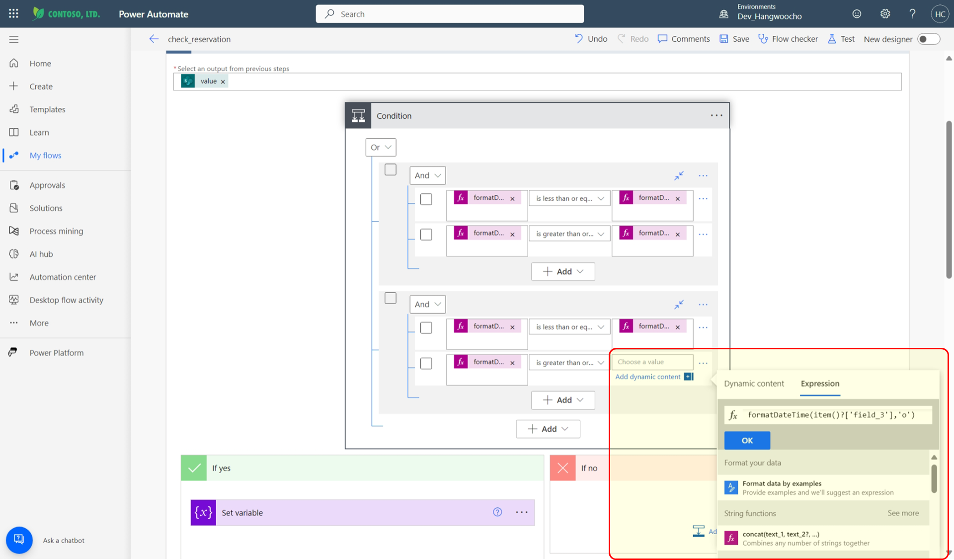Open first group's 'is greater than or...' dropdown
Image resolution: width=954 pixels, height=560 pixels.
point(569,234)
